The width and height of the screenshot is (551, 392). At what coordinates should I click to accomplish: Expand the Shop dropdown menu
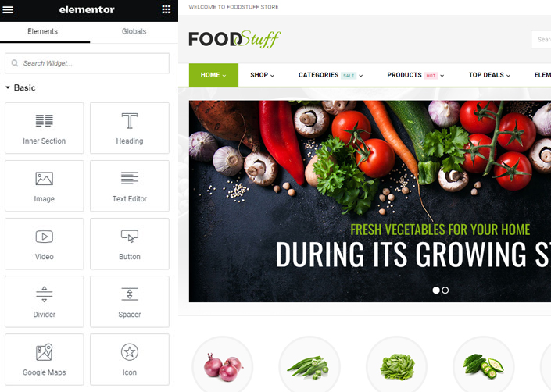pyautogui.click(x=262, y=75)
